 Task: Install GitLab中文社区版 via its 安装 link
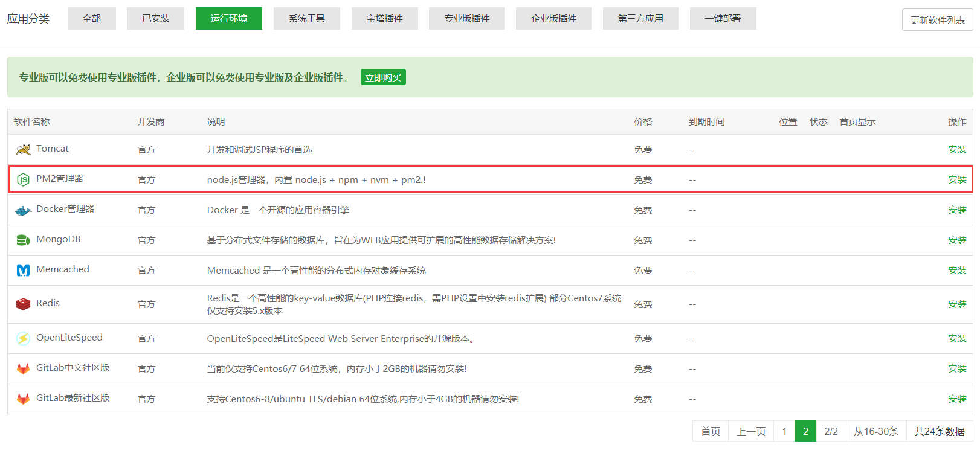957,368
